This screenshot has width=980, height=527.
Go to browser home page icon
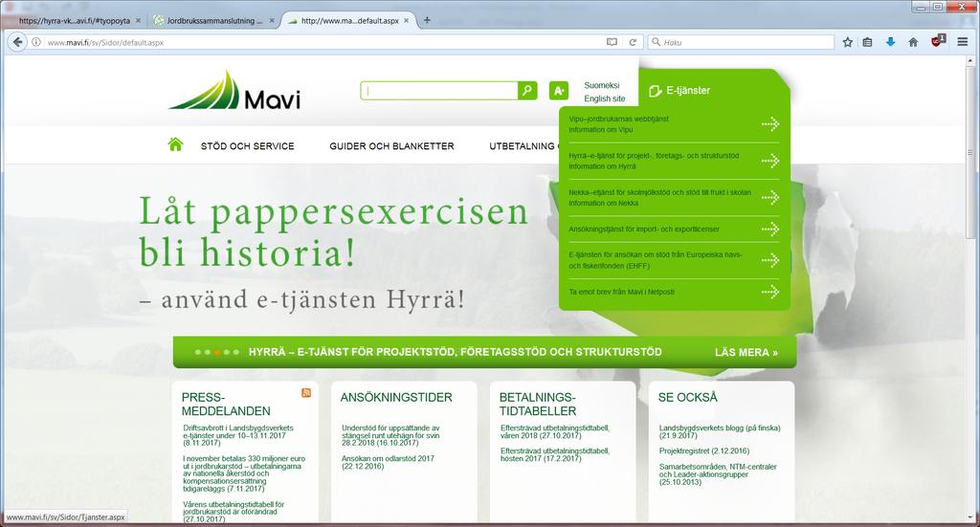(x=913, y=42)
